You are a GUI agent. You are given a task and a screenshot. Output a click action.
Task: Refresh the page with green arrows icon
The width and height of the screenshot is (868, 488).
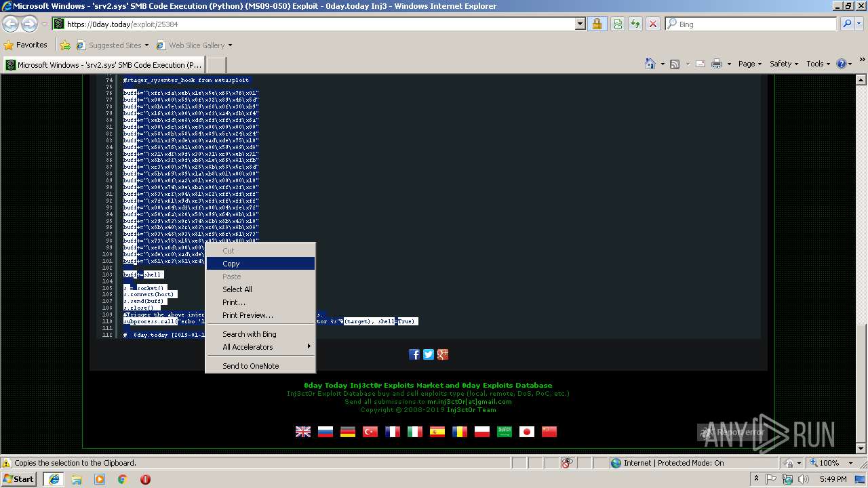coord(635,24)
